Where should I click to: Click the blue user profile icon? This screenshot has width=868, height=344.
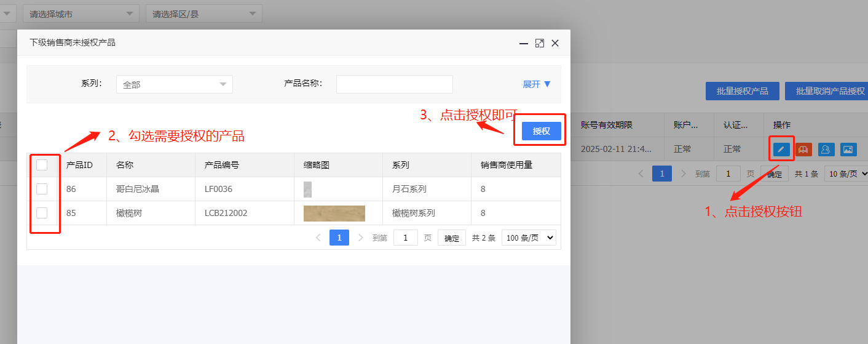point(826,149)
